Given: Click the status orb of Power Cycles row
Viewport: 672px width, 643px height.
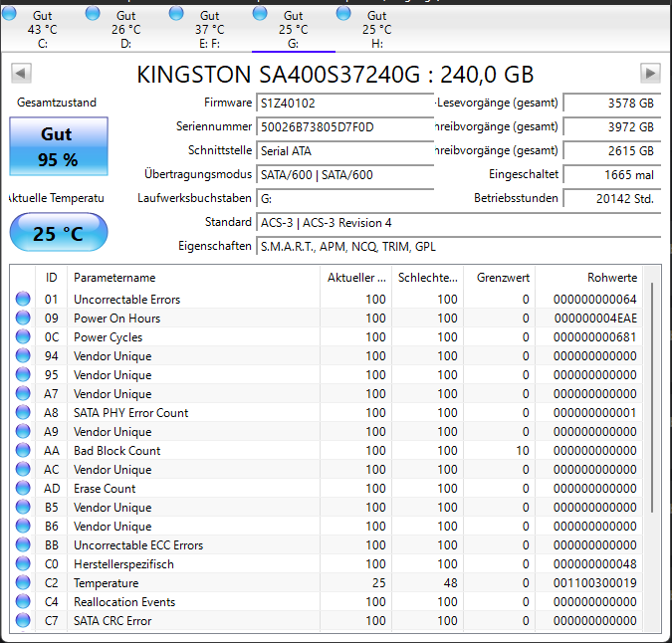Looking at the screenshot, I should (23, 336).
